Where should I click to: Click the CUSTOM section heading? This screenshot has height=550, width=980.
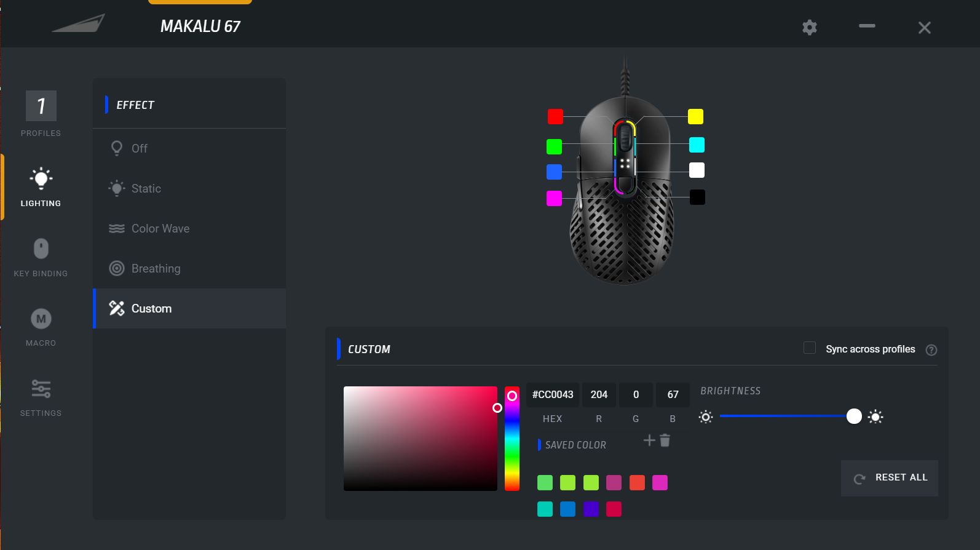tap(369, 349)
